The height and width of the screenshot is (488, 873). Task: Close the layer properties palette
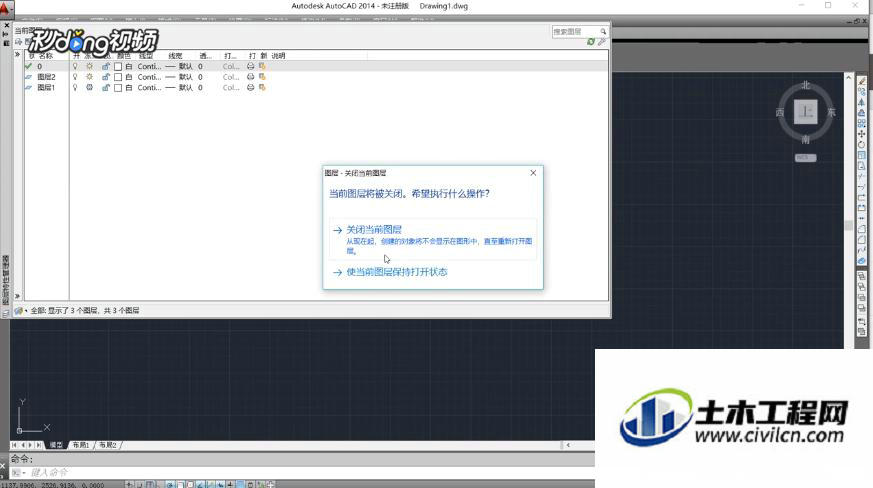click(x=6, y=26)
